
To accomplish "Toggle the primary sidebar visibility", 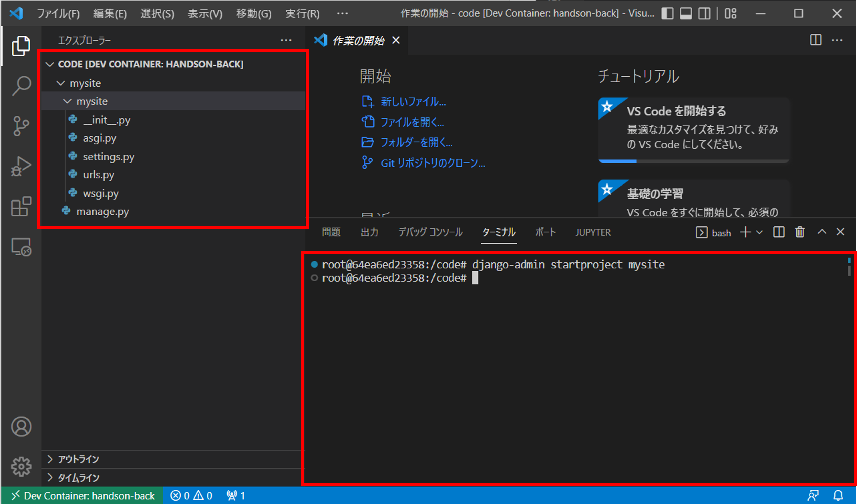I will point(668,14).
